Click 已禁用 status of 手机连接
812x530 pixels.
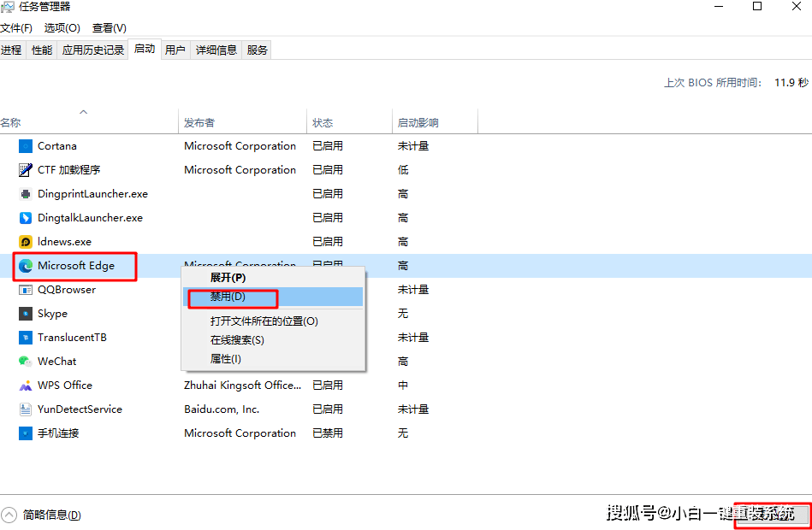tap(328, 433)
